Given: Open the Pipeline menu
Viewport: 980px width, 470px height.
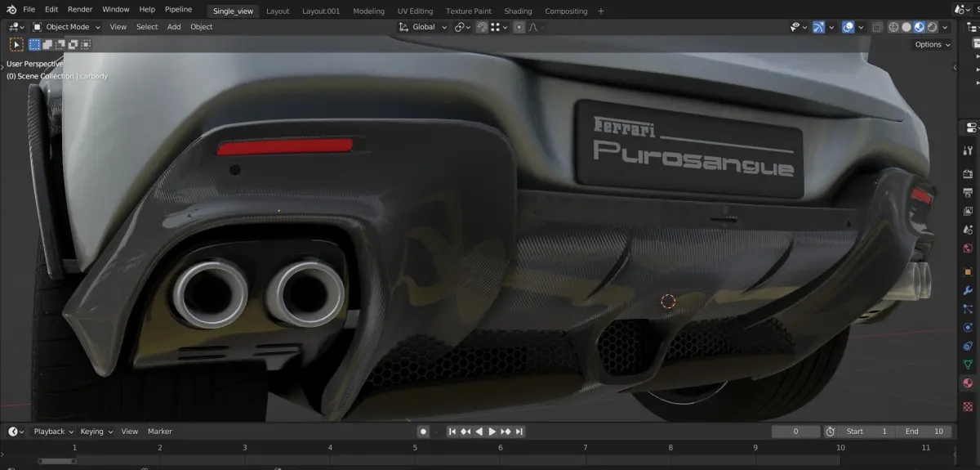Looking at the screenshot, I should [178, 10].
